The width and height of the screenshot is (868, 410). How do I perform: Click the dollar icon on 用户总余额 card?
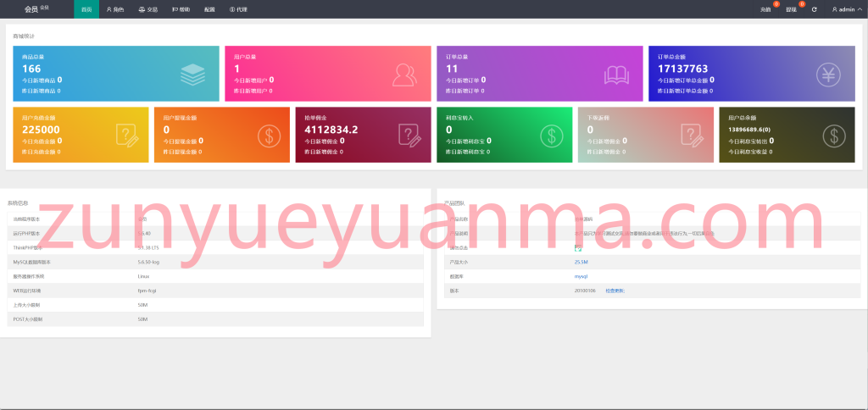coord(834,136)
